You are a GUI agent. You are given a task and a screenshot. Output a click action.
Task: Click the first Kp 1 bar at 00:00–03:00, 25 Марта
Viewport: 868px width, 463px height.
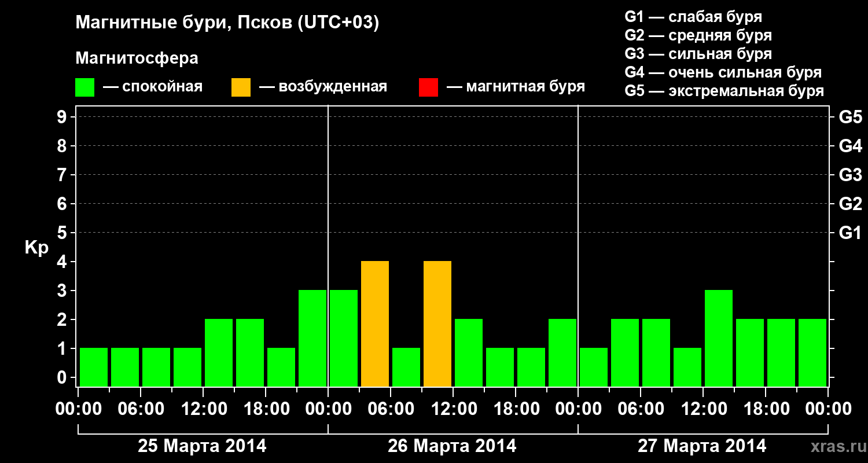[x=94, y=368]
